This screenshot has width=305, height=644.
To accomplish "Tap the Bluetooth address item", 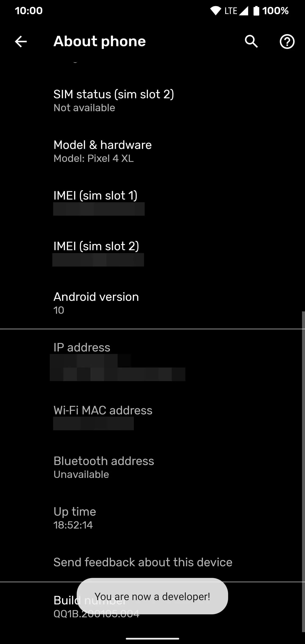I will pos(152,467).
